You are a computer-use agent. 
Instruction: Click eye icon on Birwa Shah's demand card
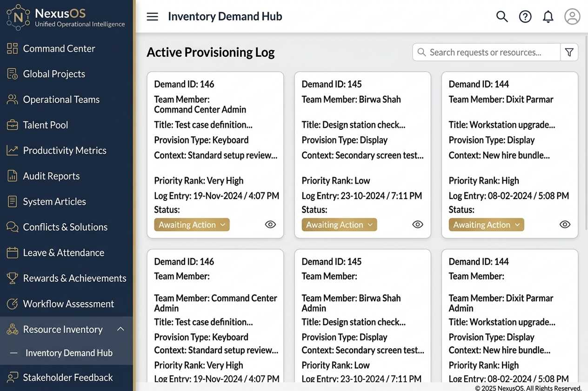click(418, 225)
